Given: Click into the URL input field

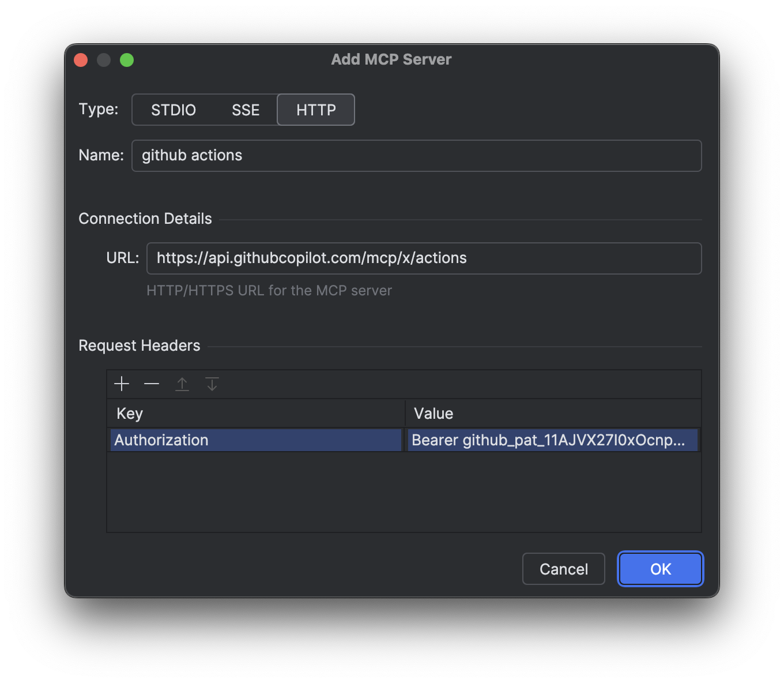Looking at the screenshot, I should (424, 258).
